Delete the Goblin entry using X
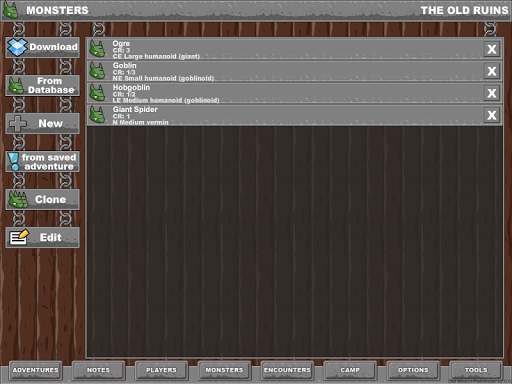512x384 pixels. point(492,71)
